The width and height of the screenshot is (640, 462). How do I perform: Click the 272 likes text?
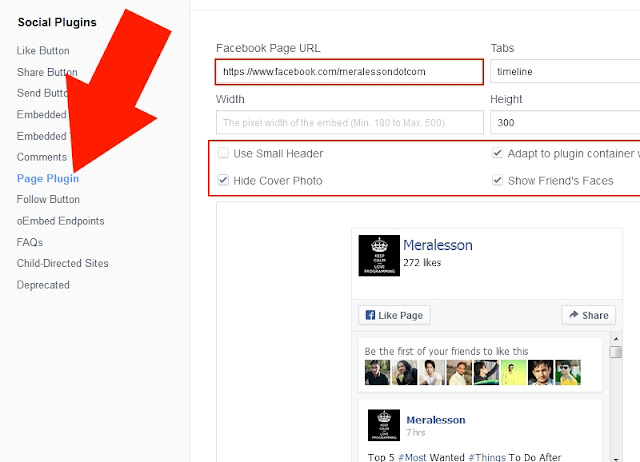tap(422, 263)
